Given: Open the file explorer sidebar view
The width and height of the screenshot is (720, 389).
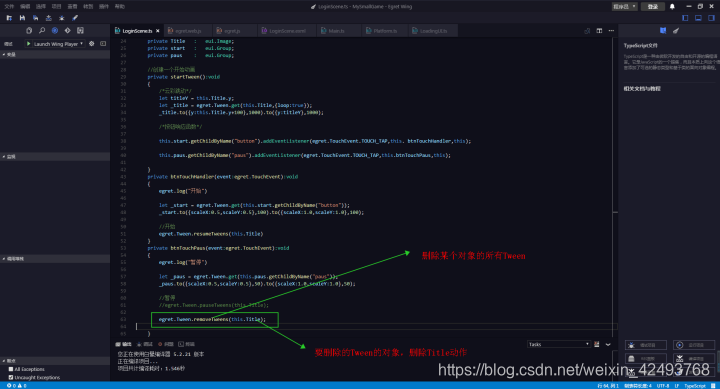Looking at the screenshot, I should [x=29, y=30].
